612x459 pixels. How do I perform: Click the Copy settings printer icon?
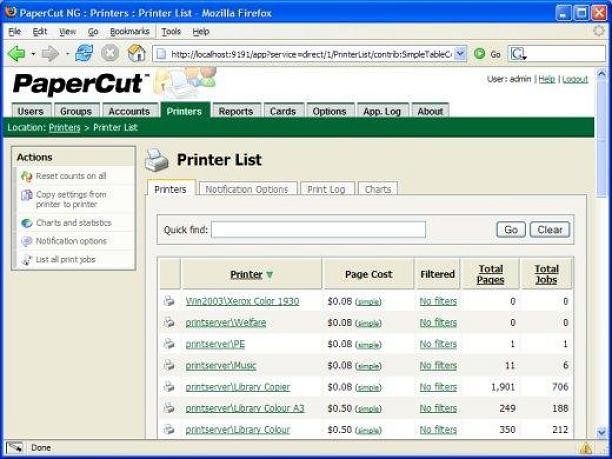[x=27, y=195]
